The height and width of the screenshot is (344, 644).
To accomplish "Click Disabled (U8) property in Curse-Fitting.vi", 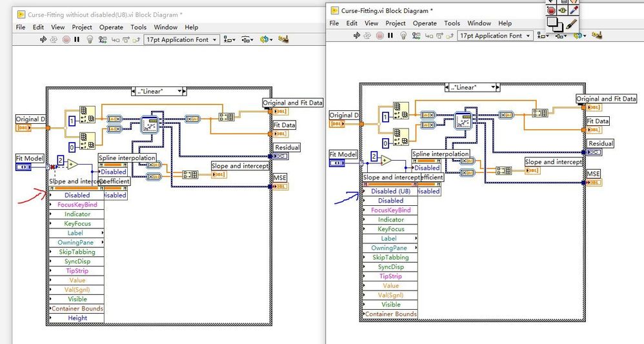I will point(390,191).
